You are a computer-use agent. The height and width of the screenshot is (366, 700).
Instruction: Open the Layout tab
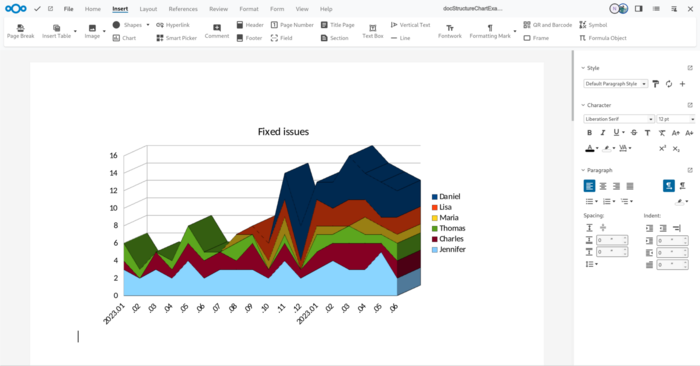(148, 9)
